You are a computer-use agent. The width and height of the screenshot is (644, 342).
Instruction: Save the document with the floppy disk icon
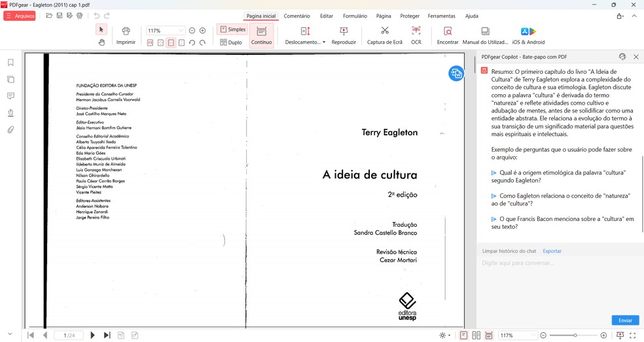click(59, 16)
